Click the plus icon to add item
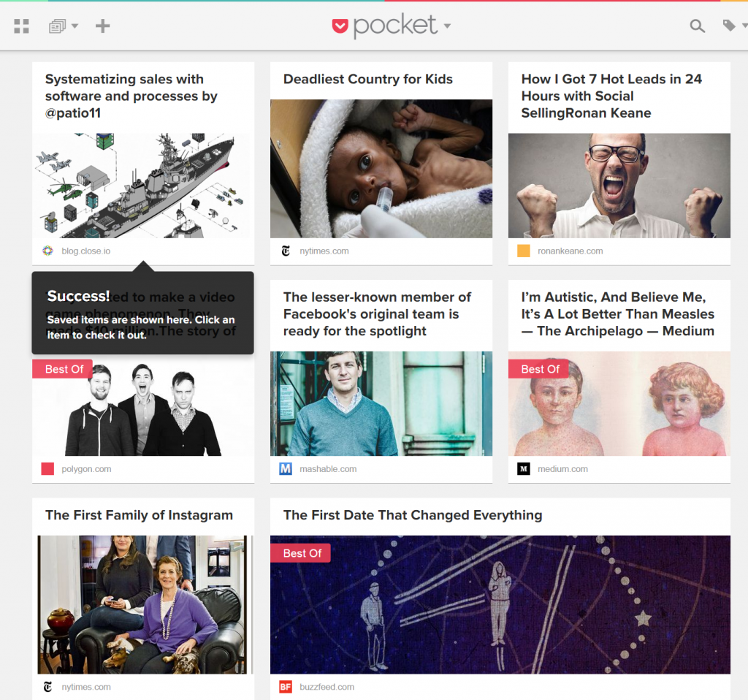 (102, 26)
